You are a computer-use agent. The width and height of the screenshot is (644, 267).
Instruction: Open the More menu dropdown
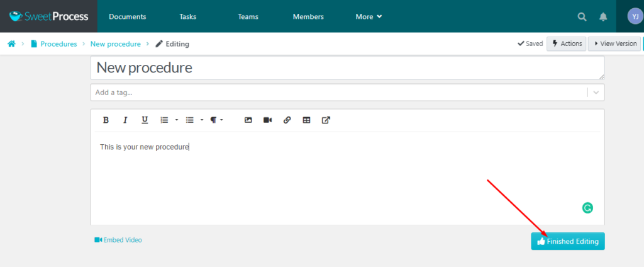point(369,17)
